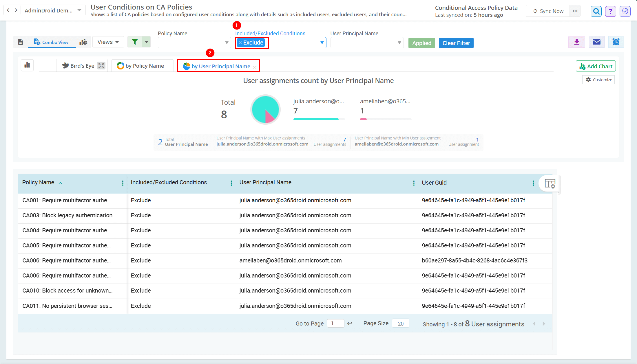Screen dimensions: 637x364
Task: Select the Combo View tab
Action: [x=51, y=42]
